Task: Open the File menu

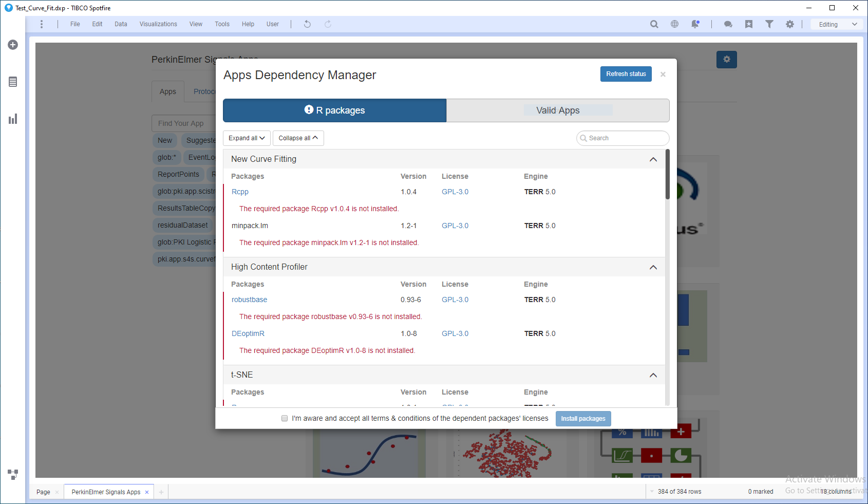Action: tap(75, 24)
